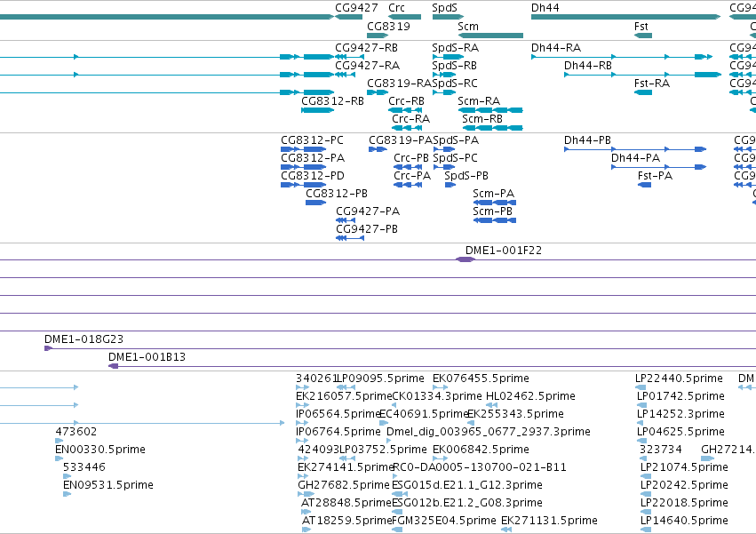Click the SpdS-RA transcript label

pyautogui.click(x=455, y=48)
